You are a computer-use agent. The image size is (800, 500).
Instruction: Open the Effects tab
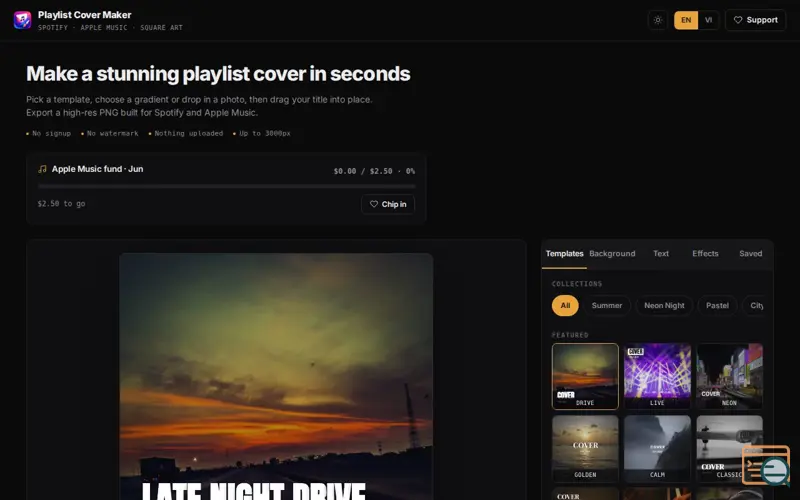pos(705,254)
